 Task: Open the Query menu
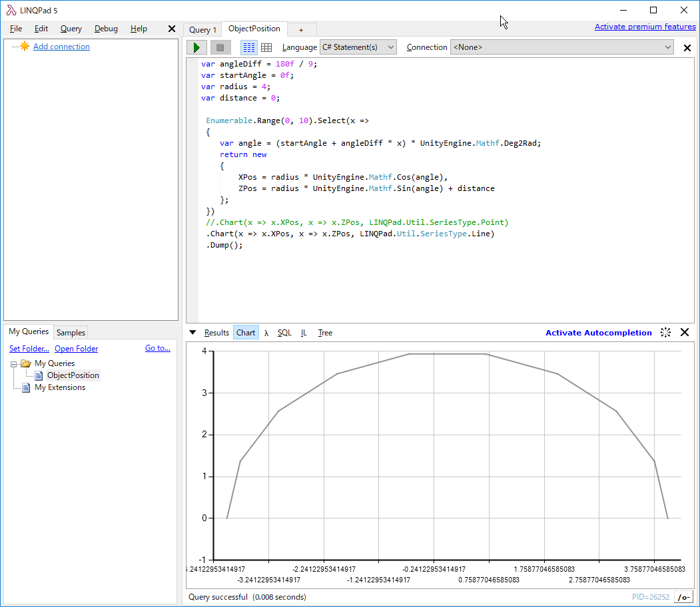(71, 29)
